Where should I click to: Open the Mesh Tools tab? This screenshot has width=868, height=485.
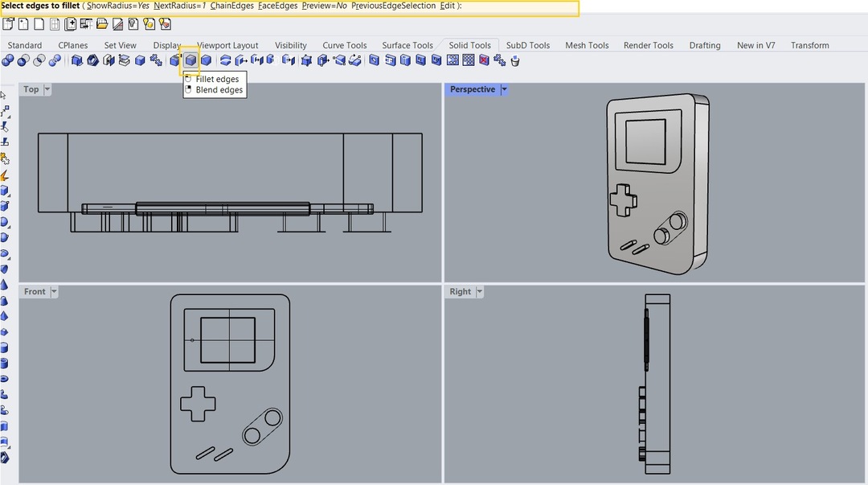click(587, 46)
